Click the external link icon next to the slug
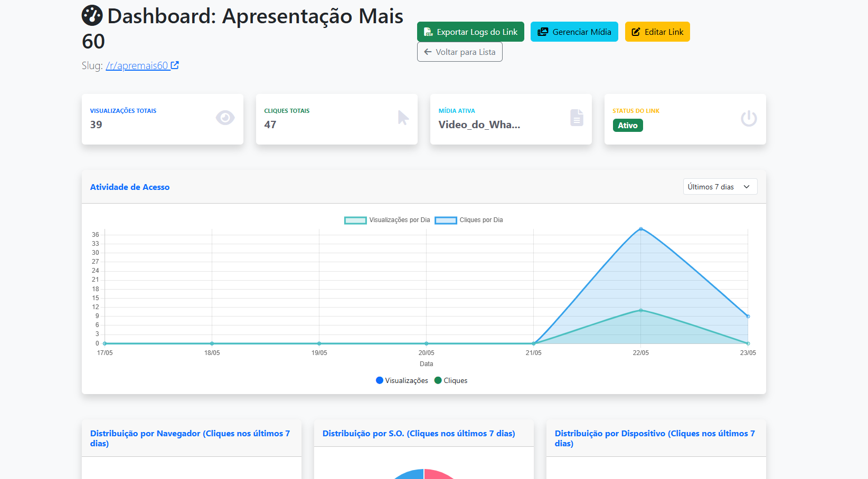The image size is (868, 479). [175, 64]
